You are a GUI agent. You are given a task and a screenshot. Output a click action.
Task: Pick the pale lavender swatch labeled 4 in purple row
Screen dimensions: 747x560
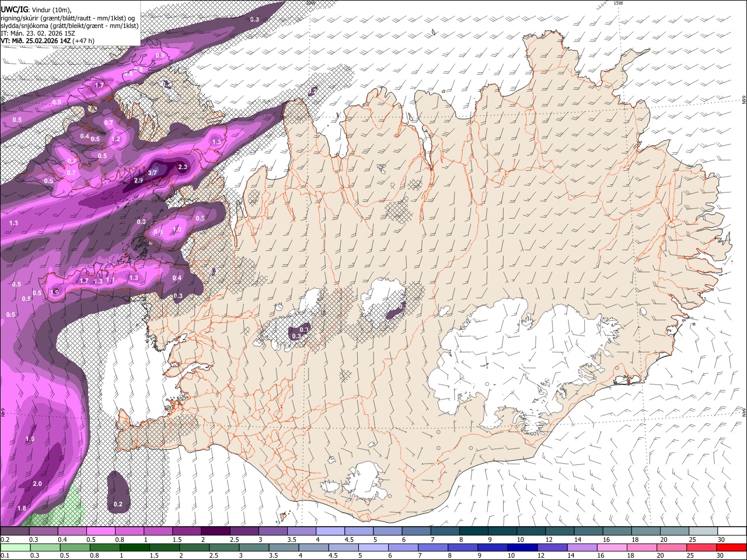coord(330,531)
